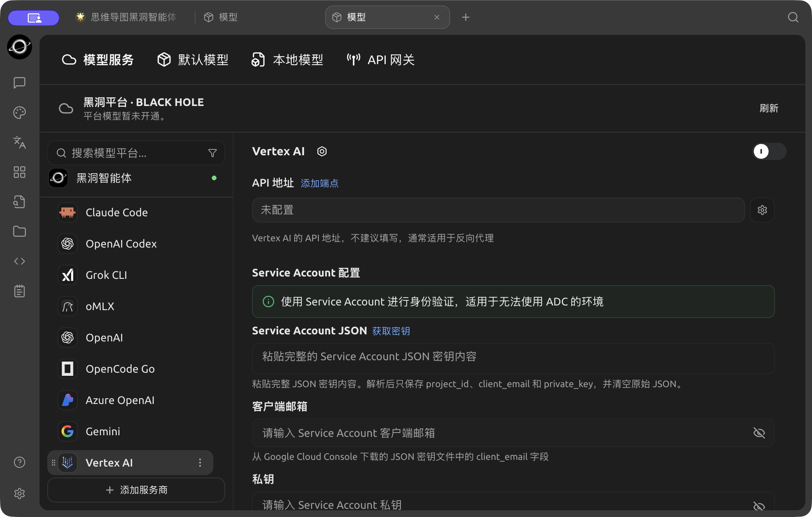Click the search magnifier at top right

pos(793,17)
